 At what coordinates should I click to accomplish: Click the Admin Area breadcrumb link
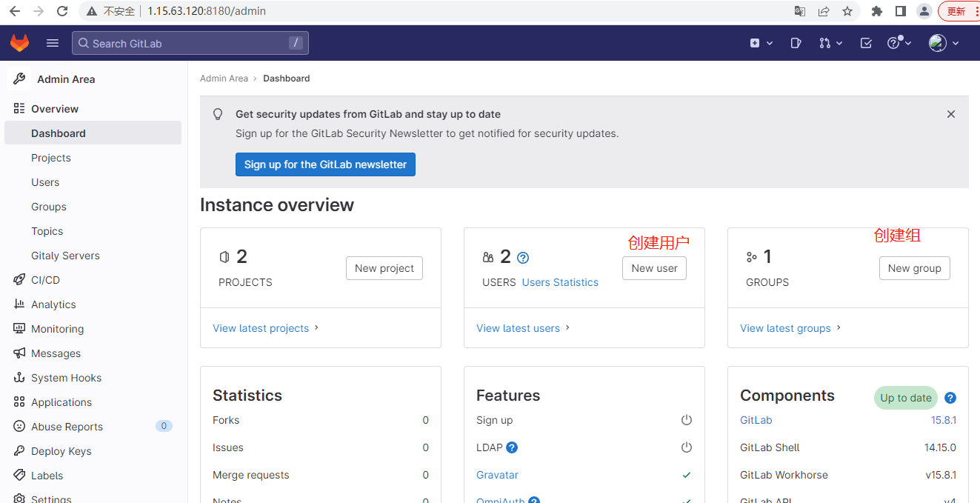(224, 78)
